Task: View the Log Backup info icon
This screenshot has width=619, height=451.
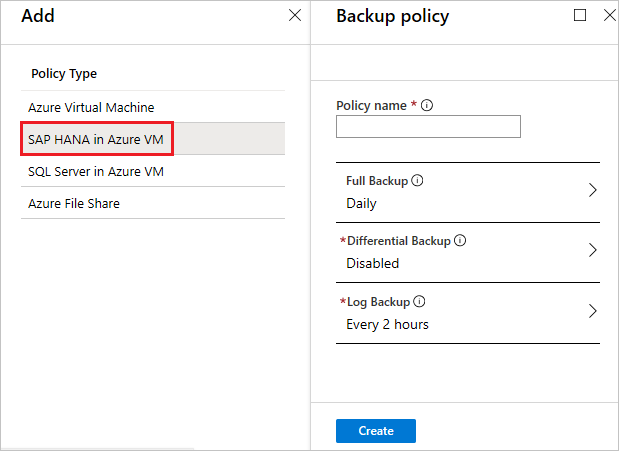Action: point(420,301)
